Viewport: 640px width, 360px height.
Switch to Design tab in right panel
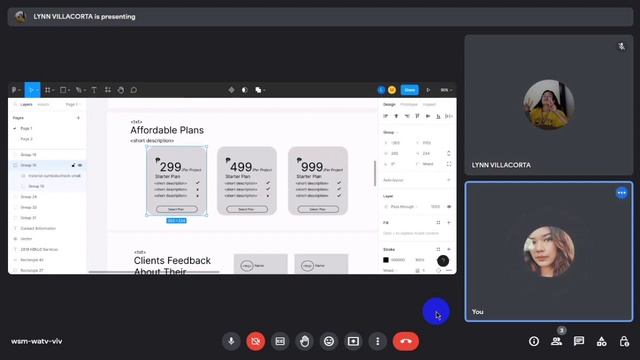[389, 104]
